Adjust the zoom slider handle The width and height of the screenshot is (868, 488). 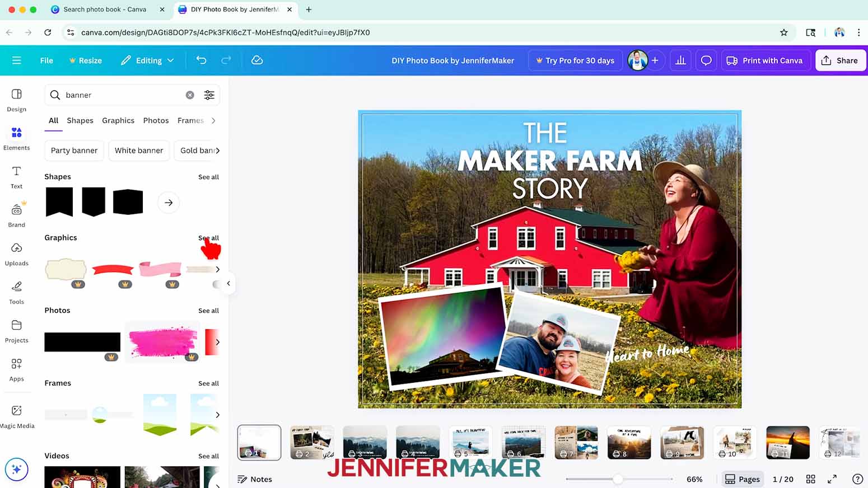coord(618,479)
